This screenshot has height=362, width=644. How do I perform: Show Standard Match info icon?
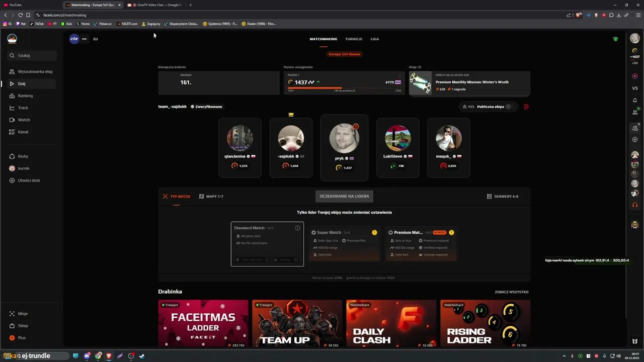[x=297, y=228]
